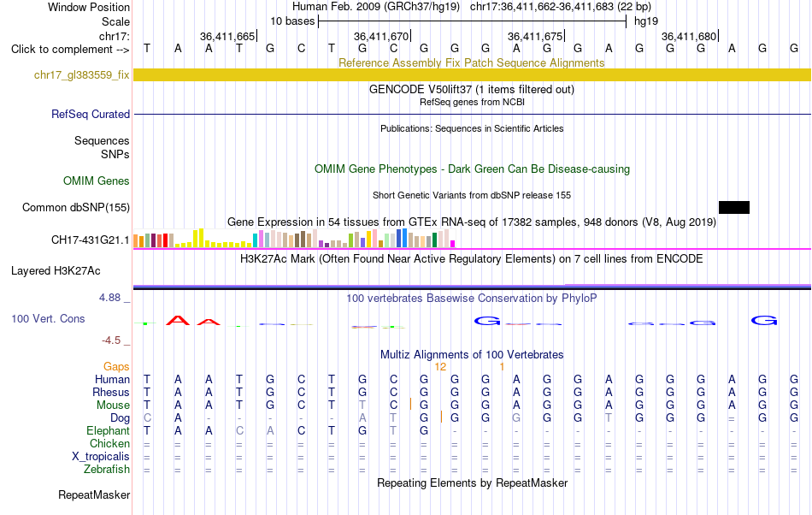The width and height of the screenshot is (812, 515).
Task: Click the orange gap count 12
Action: pos(440,367)
